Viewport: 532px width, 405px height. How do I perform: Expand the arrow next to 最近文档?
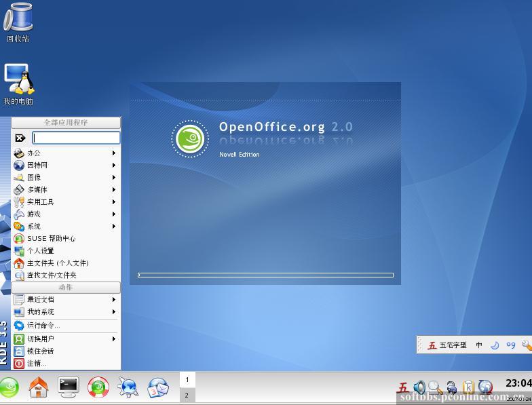click(114, 300)
